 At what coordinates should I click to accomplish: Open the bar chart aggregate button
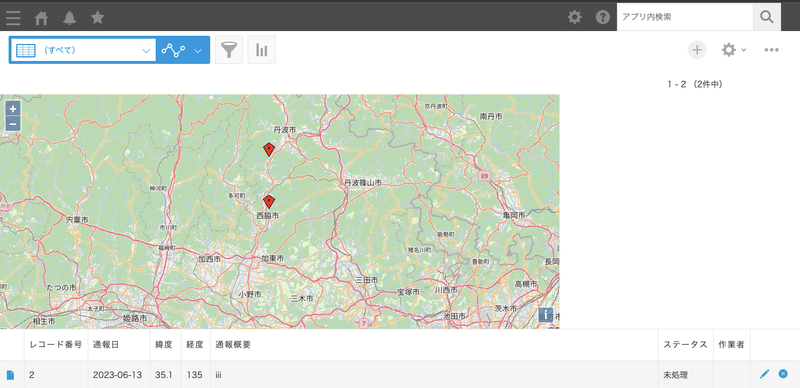tap(262, 50)
